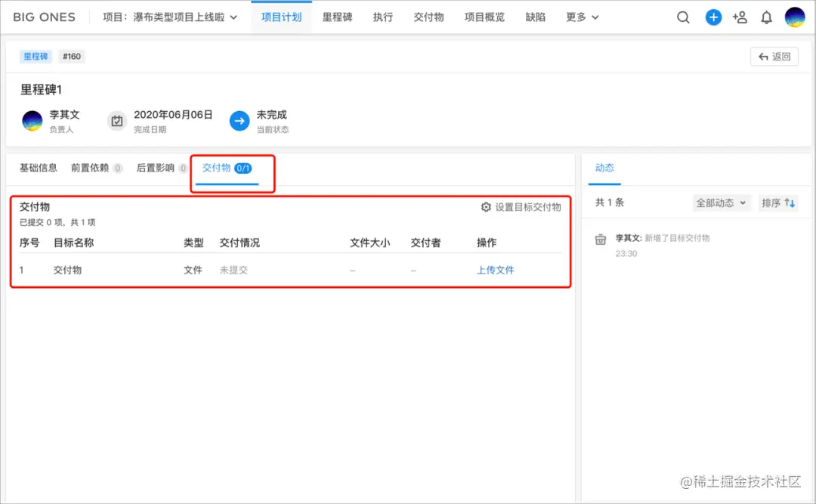Expand the 更多 menu
Image resolution: width=816 pixels, height=504 pixels.
click(582, 17)
